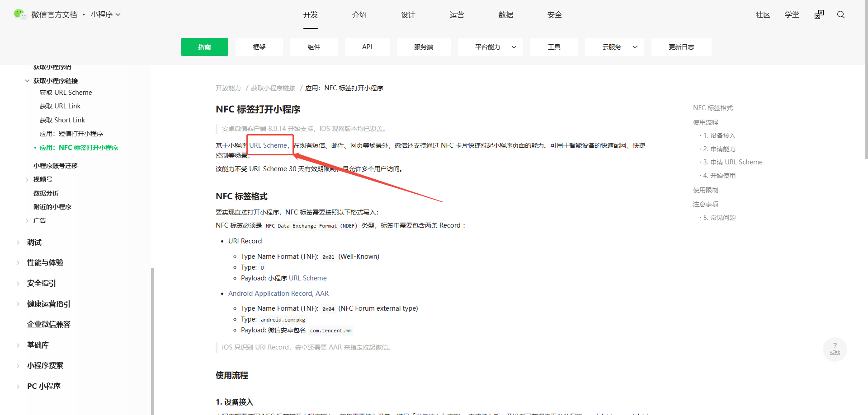Expand the 健康运营指引 sidebar section

(18, 304)
